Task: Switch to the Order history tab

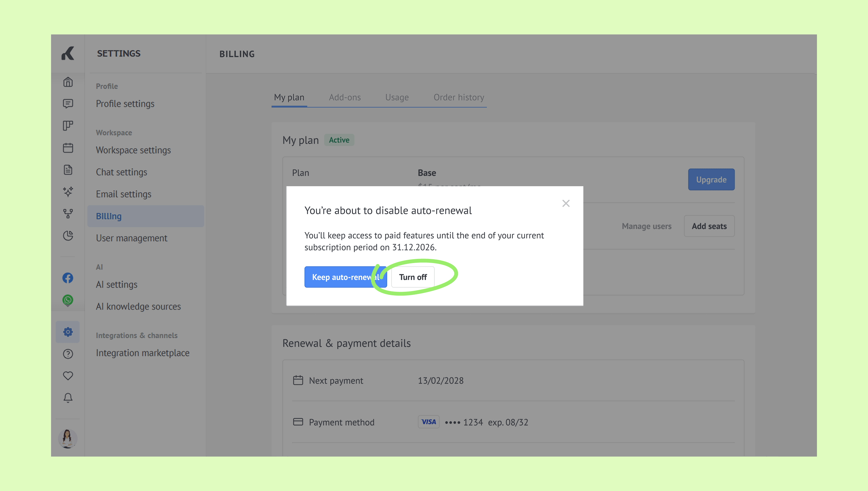Action: 459,98
